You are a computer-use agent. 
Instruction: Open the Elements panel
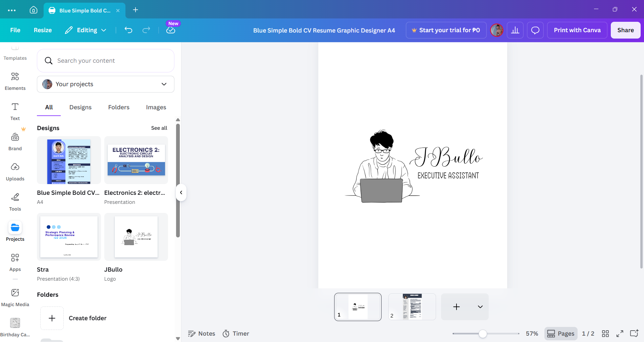coord(15,81)
